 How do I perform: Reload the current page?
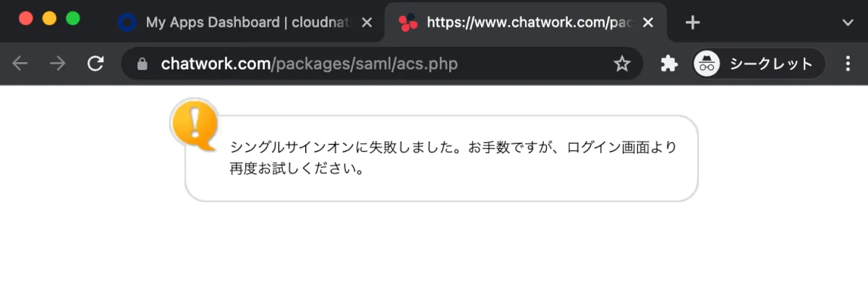pyautogui.click(x=95, y=64)
